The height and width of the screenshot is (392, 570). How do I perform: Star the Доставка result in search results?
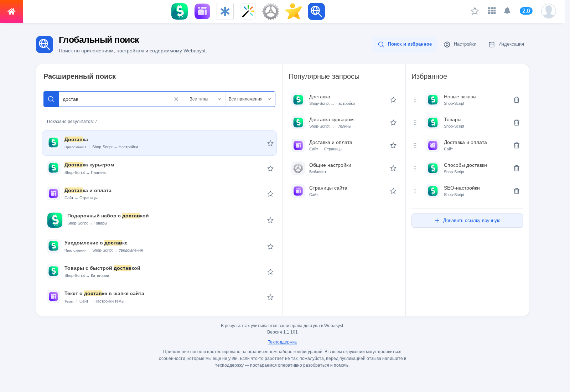[x=270, y=143]
